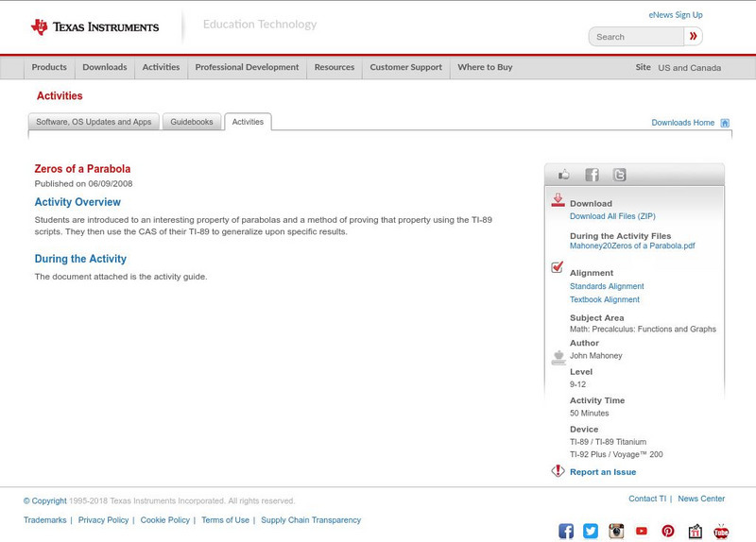Image resolution: width=756 pixels, height=542 pixels.
Task: Open Mahoney20Zeros of a Parabola.pdf
Action: 632,246
